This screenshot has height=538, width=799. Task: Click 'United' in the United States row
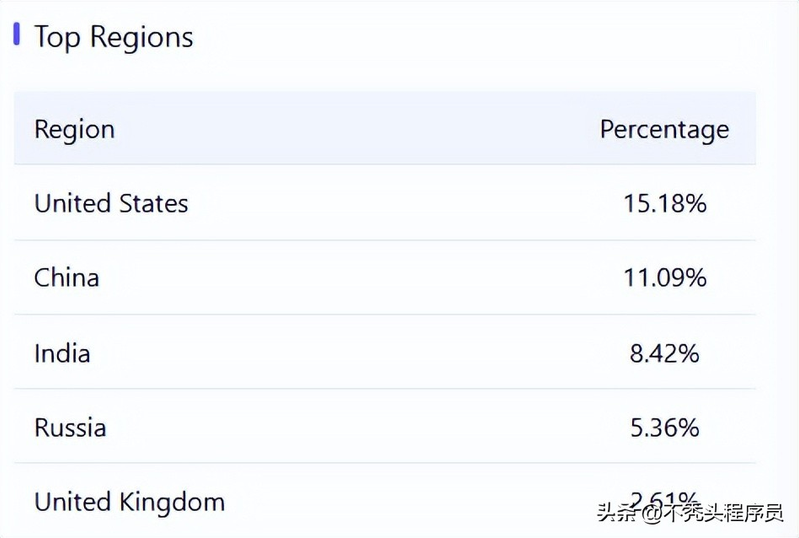click(x=73, y=203)
